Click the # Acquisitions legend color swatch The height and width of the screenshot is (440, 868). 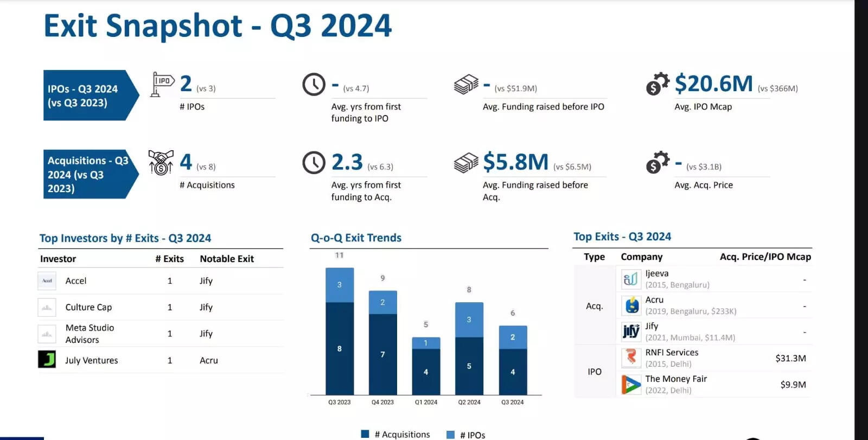pyautogui.click(x=365, y=434)
